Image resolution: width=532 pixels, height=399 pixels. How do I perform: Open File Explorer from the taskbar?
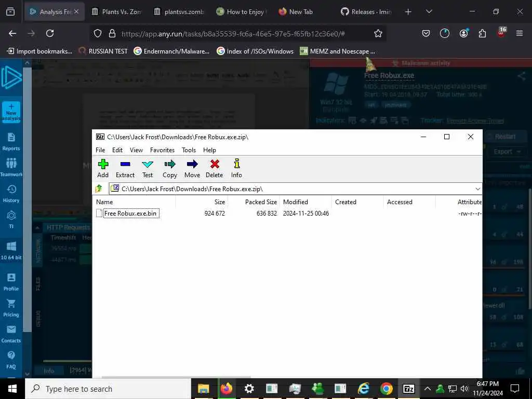click(203, 389)
